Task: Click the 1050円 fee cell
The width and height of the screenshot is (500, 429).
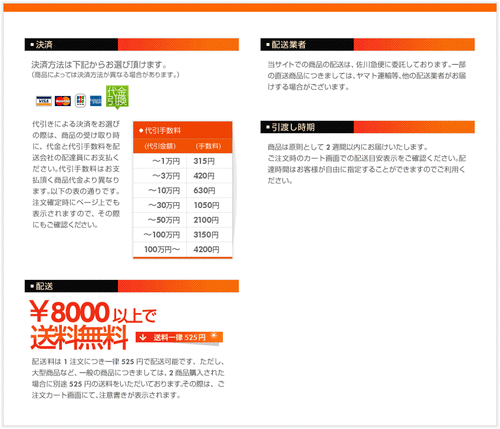Action: [209, 205]
